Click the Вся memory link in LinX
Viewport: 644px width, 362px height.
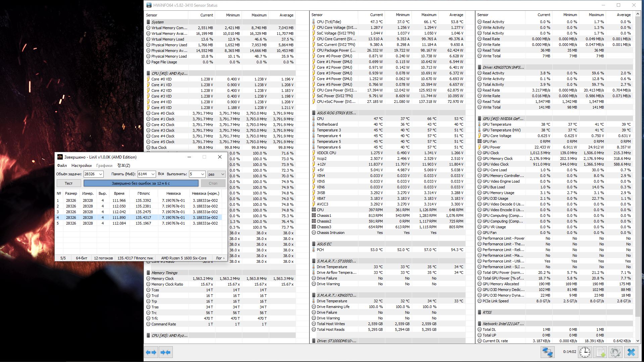click(161, 174)
